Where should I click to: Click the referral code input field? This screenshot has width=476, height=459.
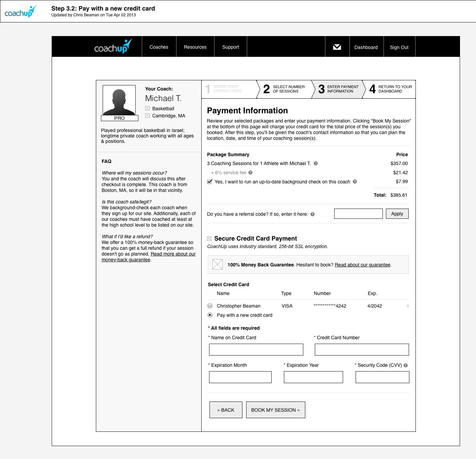(358, 214)
